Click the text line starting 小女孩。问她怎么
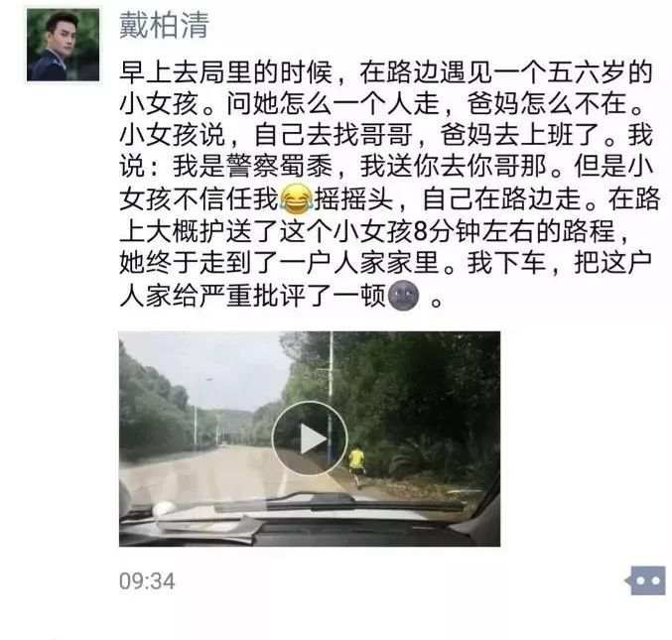 tap(381, 103)
